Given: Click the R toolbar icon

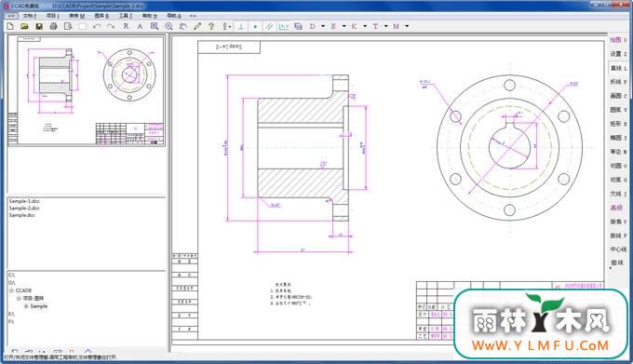Looking at the screenshot, I should click(x=126, y=26).
